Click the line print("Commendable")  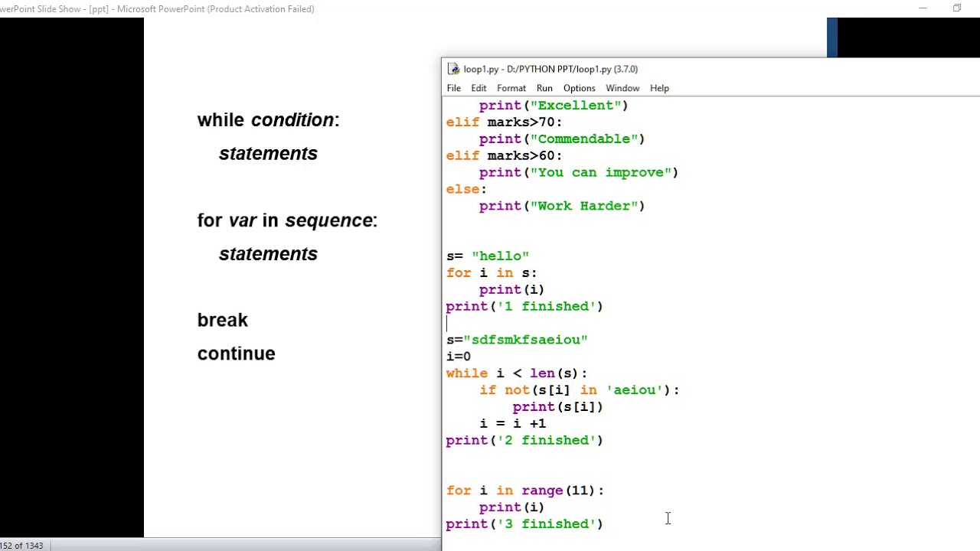(x=562, y=139)
